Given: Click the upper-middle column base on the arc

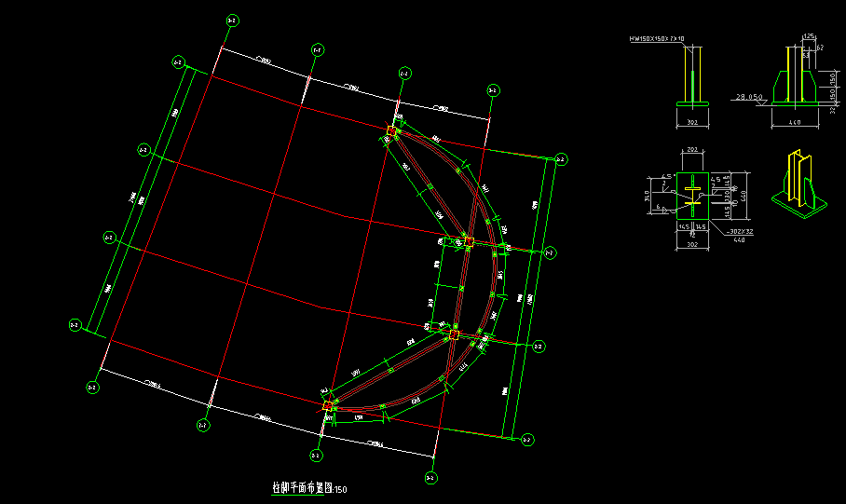Looking at the screenshot, I should click(470, 241).
